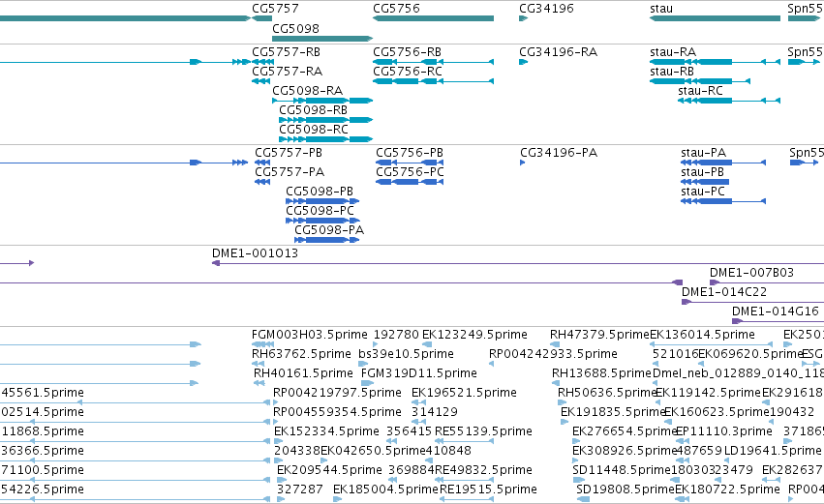This screenshot has width=824, height=504.
Task: Select transcript CG5098-RC
Action: point(314,130)
